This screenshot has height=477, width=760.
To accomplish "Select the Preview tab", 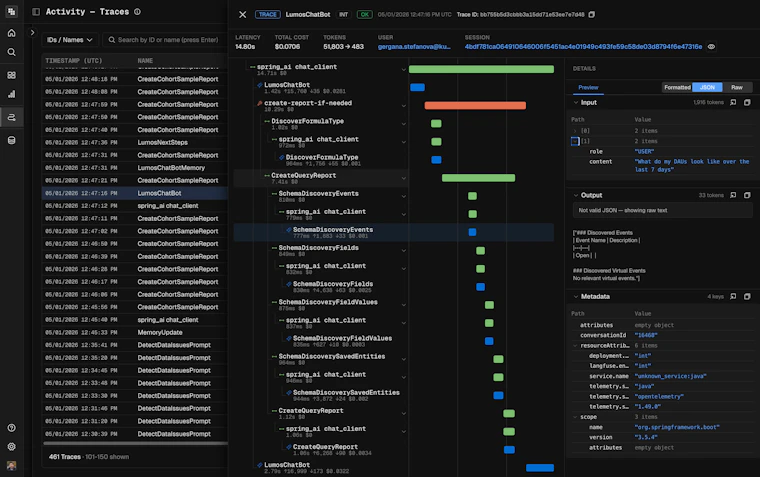I will [588, 87].
